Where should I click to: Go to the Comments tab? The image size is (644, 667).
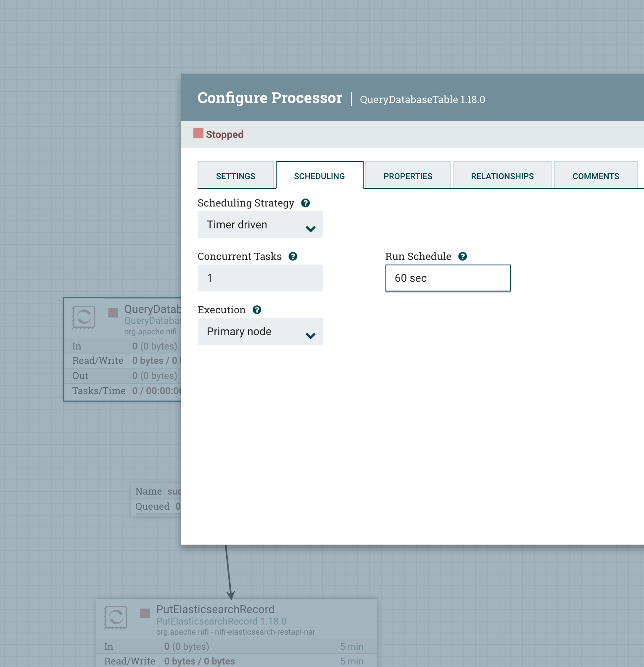pos(596,175)
